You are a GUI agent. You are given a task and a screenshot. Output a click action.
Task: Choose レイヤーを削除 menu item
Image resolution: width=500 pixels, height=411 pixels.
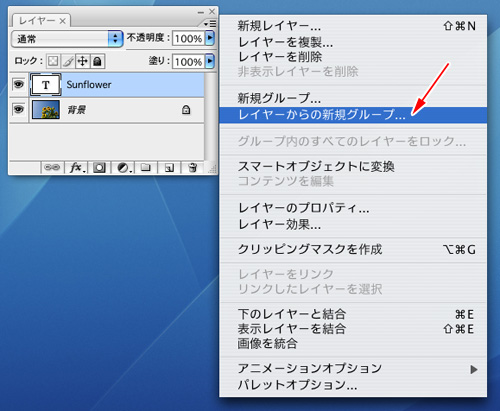pos(353,57)
